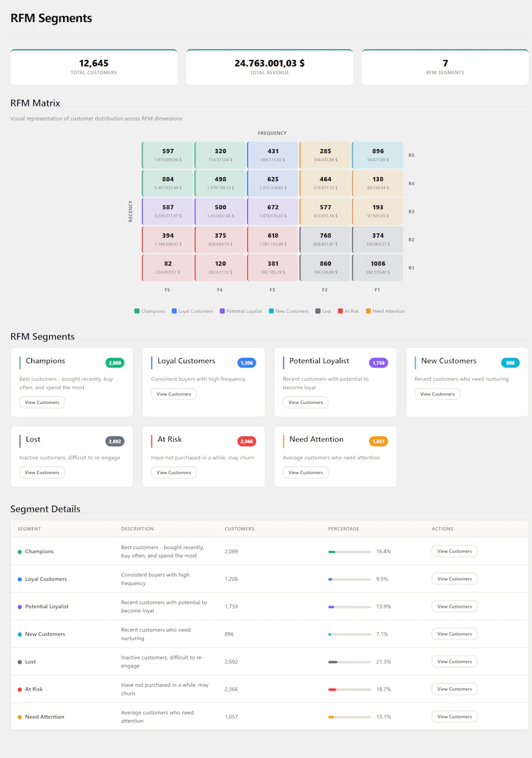Click matrix cell with 120 customers
This screenshot has width=532, height=758.
tap(220, 268)
